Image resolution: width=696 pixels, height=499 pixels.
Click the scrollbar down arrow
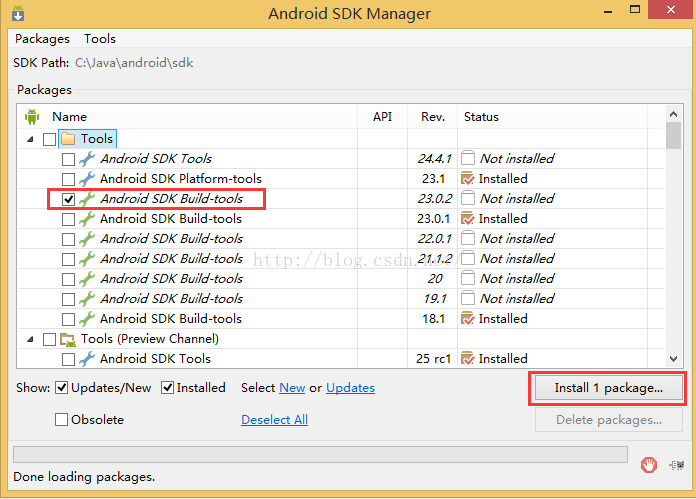point(673,359)
